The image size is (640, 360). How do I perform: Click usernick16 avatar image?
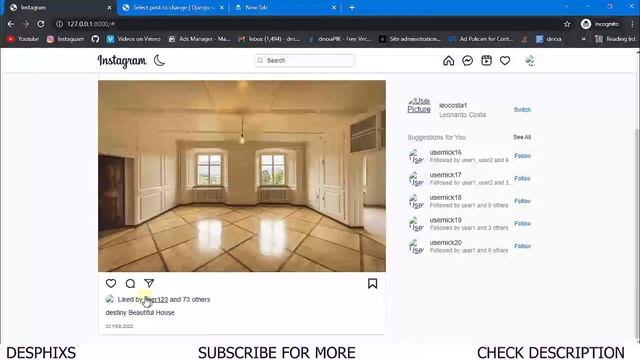pyautogui.click(x=416, y=156)
